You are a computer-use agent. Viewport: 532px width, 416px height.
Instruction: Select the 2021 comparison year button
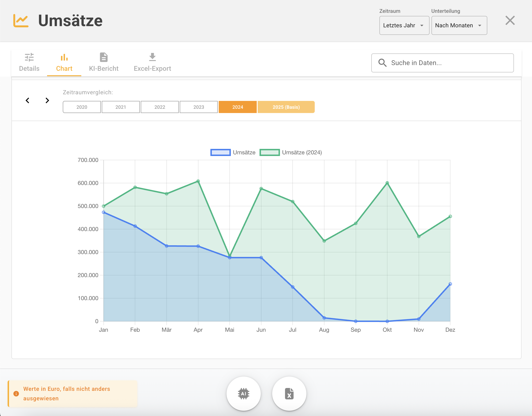point(121,107)
